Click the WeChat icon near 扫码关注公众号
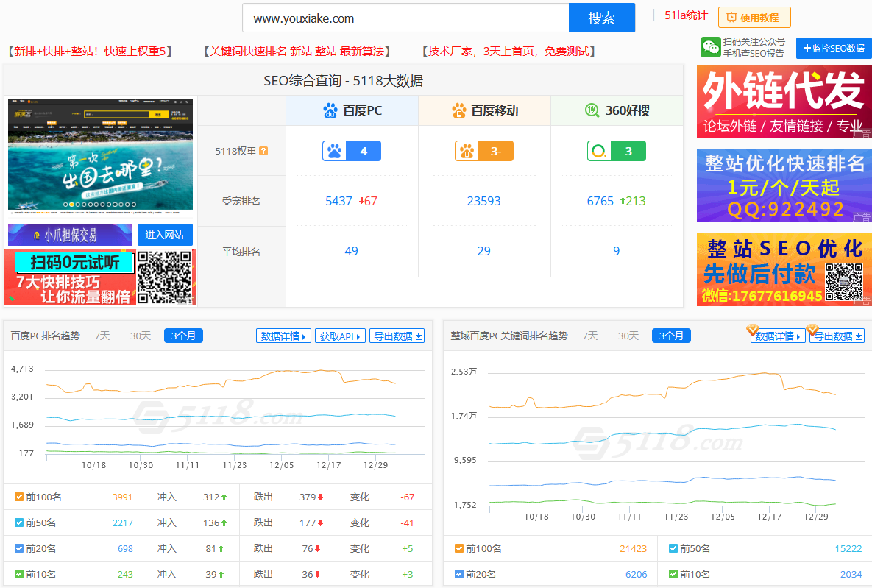Screen dimensions: 872x588 tap(710, 47)
